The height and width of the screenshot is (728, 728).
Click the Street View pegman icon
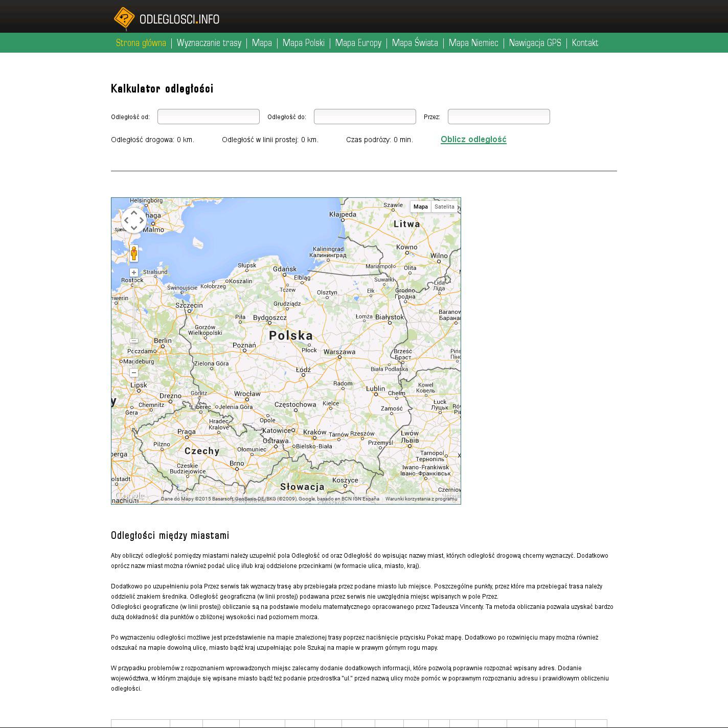click(134, 254)
